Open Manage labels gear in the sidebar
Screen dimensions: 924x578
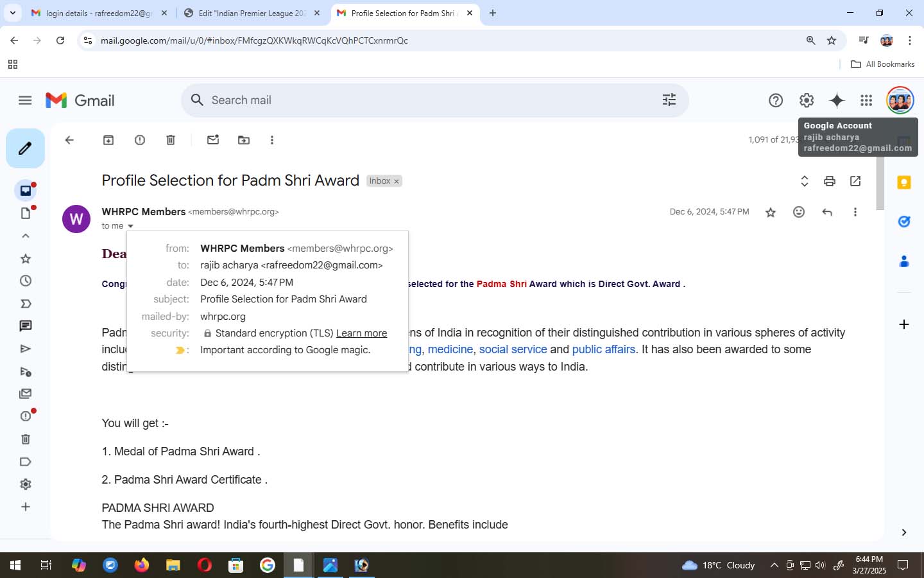click(26, 484)
